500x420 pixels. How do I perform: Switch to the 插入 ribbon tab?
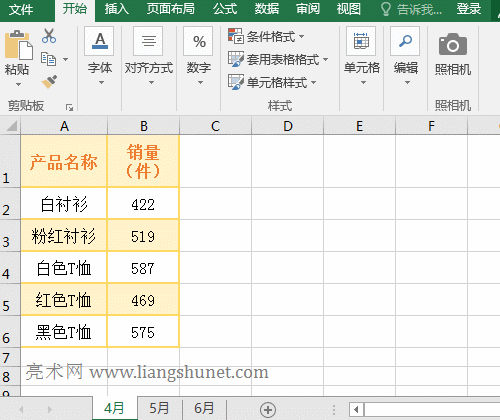(117, 9)
